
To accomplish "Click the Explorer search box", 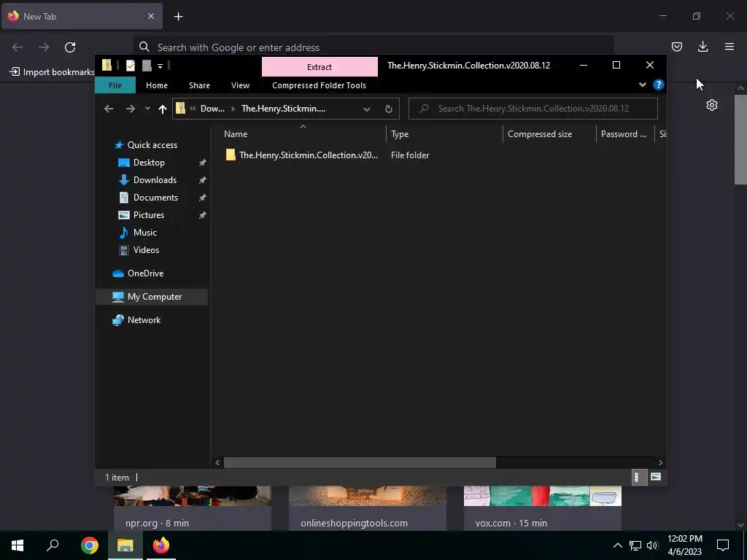I will [x=533, y=109].
